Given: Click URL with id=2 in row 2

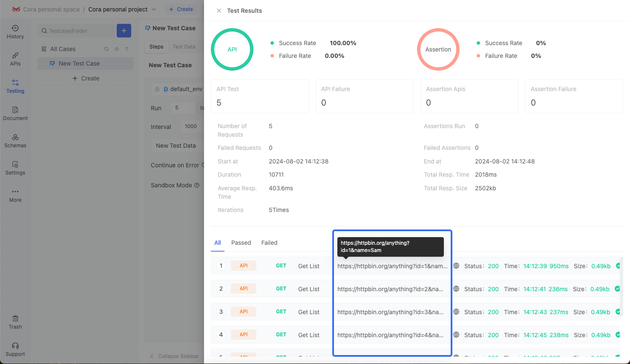Looking at the screenshot, I should coord(390,289).
